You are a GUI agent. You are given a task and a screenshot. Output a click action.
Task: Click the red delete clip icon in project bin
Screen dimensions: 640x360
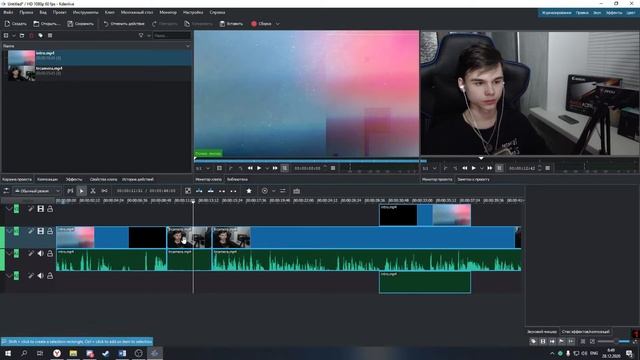click(31, 36)
